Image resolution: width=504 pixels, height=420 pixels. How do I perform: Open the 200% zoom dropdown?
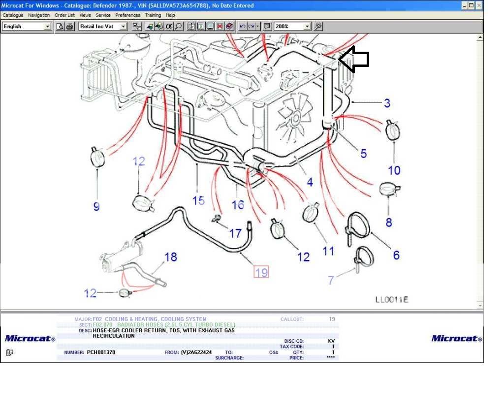click(x=307, y=27)
